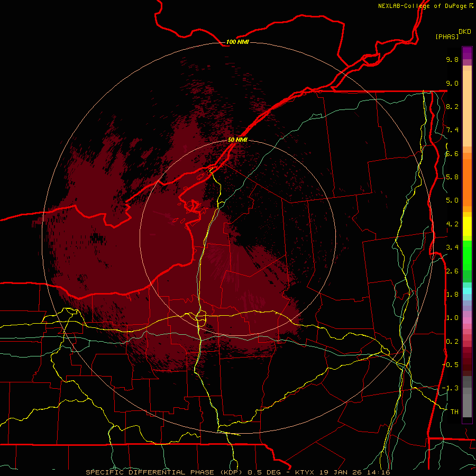Screen dimensions: 476x476
Task: Click the '5.8' color scale value
Action: click(x=452, y=177)
